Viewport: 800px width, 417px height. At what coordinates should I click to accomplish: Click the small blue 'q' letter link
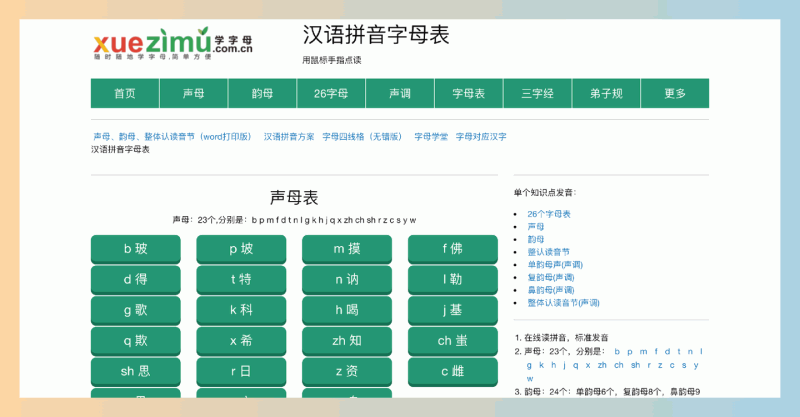click(576, 365)
